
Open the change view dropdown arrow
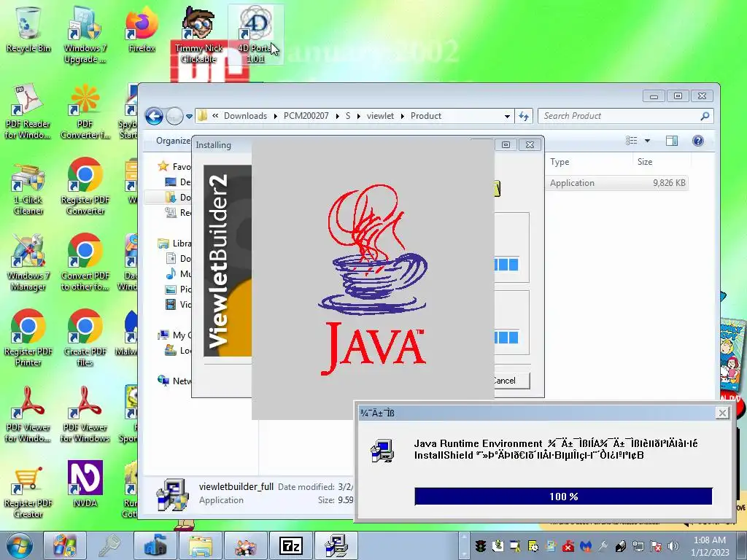[647, 141]
